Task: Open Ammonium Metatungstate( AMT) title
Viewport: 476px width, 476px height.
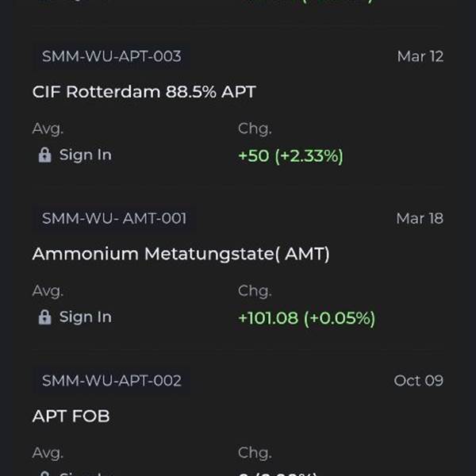Action: pos(180,254)
